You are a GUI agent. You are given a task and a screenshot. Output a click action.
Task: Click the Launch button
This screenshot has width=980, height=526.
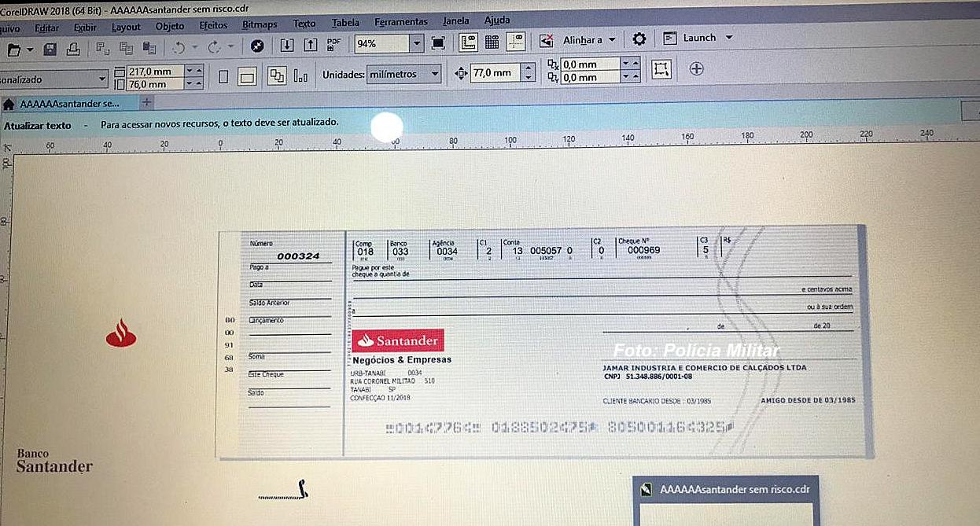698,38
